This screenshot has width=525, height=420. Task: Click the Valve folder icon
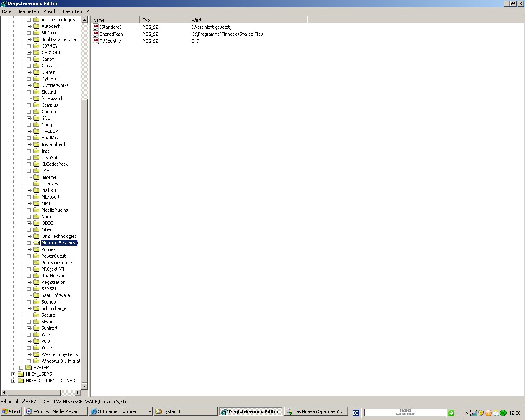[x=36, y=335]
